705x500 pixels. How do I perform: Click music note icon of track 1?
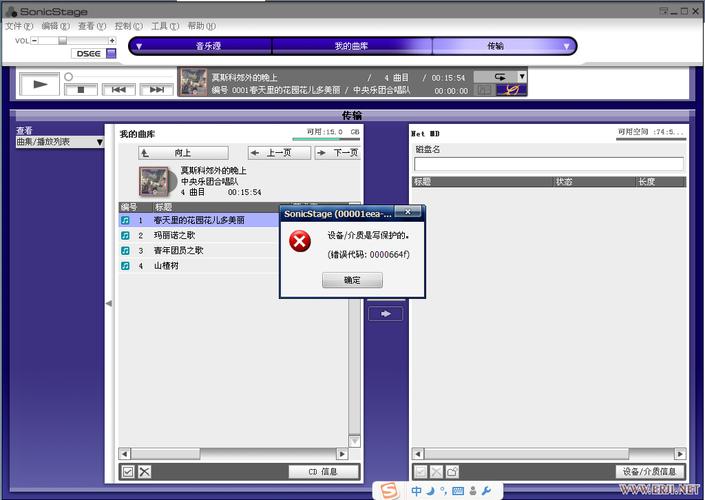(125, 220)
